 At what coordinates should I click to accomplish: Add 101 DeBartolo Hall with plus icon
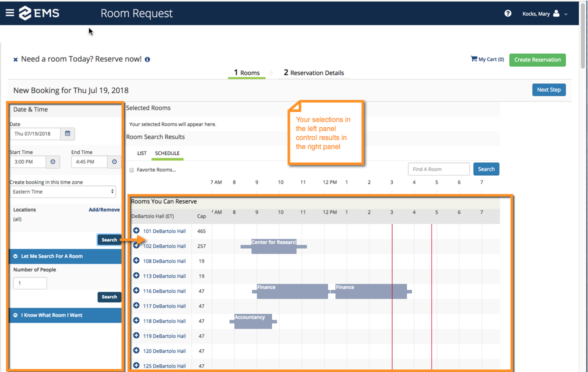[x=136, y=230]
